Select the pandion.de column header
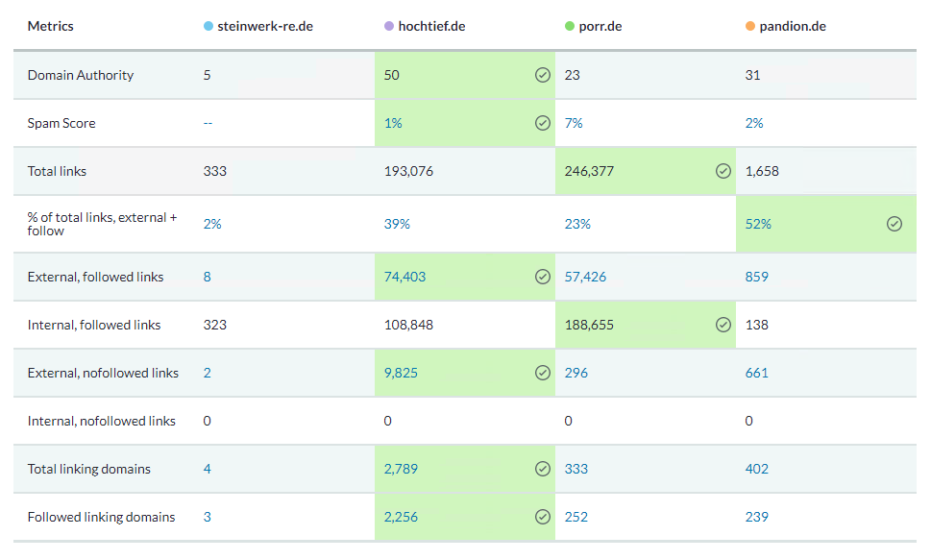 coord(793,27)
